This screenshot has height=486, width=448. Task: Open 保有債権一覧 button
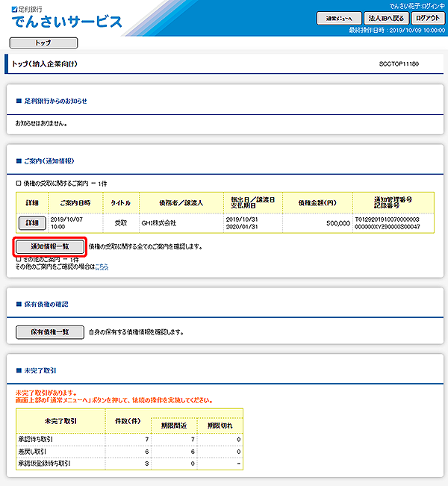[x=50, y=331]
